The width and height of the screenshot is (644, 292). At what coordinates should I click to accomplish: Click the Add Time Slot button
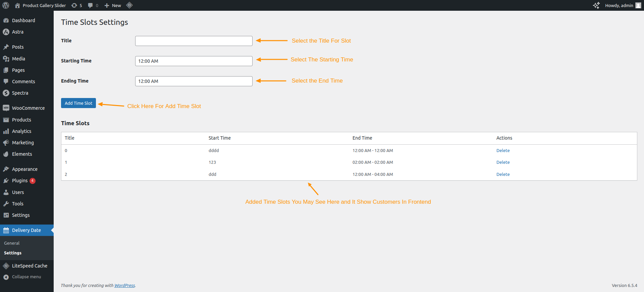[x=78, y=103]
